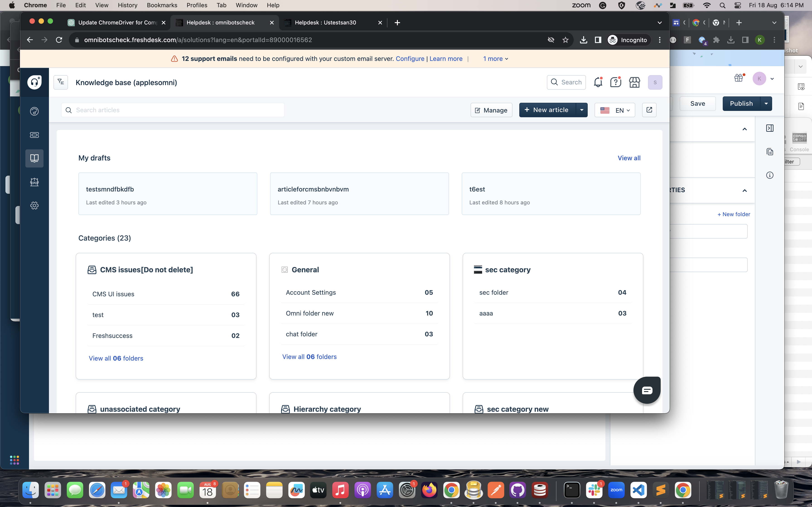
Task: Click the notifications bell icon
Action: [x=598, y=82]
